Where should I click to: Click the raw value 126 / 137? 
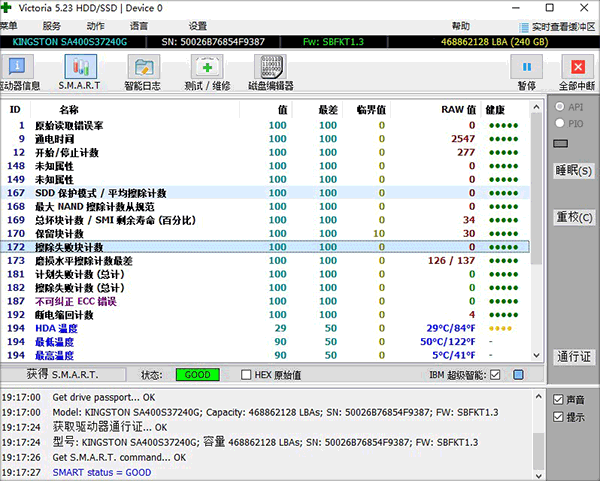point(451,261)
